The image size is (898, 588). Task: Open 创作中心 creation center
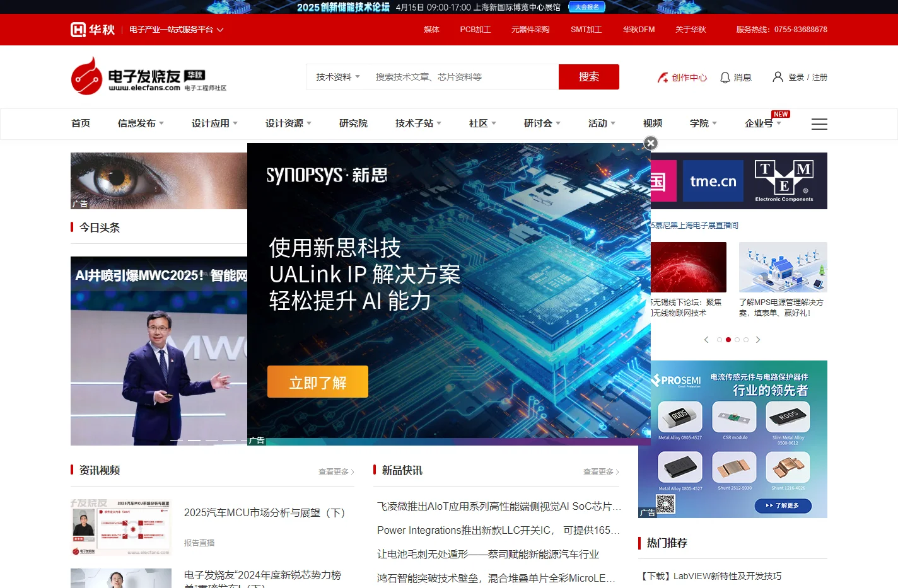[x=682, y=78]
